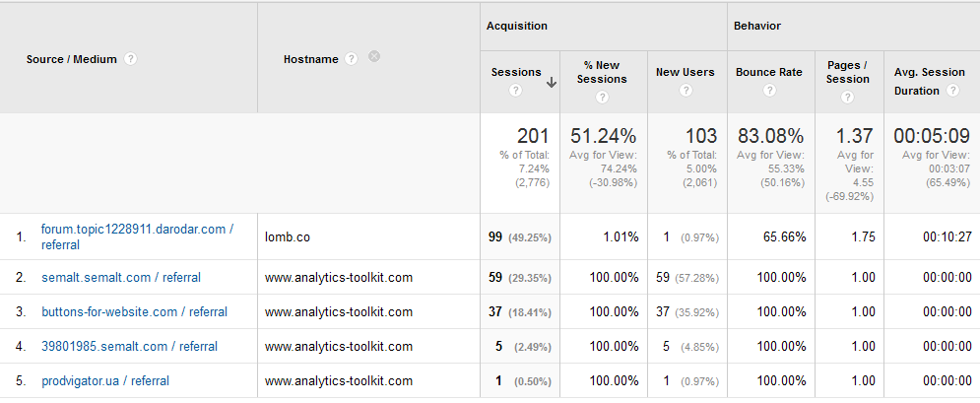Open help icon under Bounce Rate
This screenshot has width=980, height=403.
tap(769, 91)
